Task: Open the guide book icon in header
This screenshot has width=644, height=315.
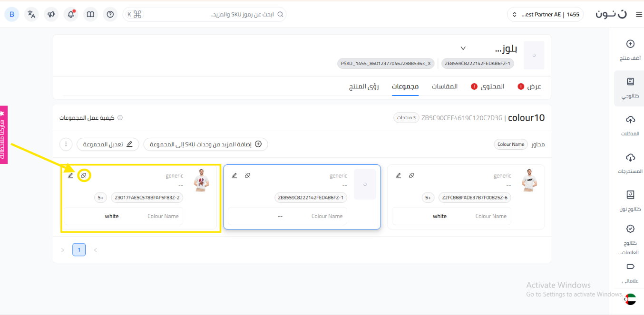Action: click(x=90, y=14)
